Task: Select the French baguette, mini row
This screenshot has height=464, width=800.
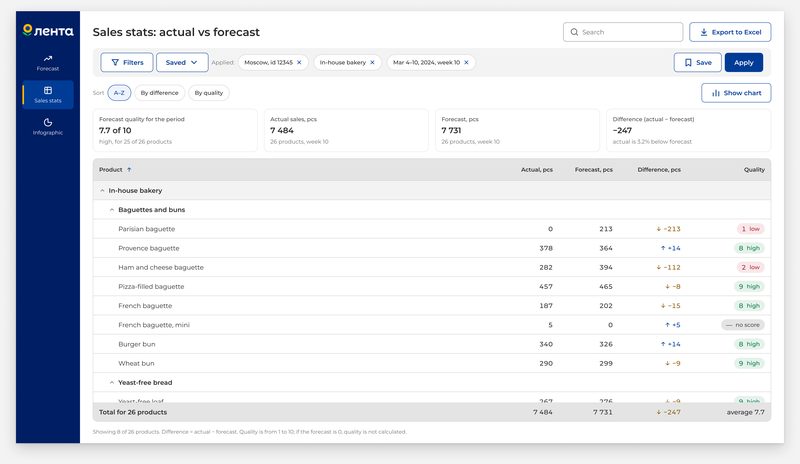Action: point(432,325)
